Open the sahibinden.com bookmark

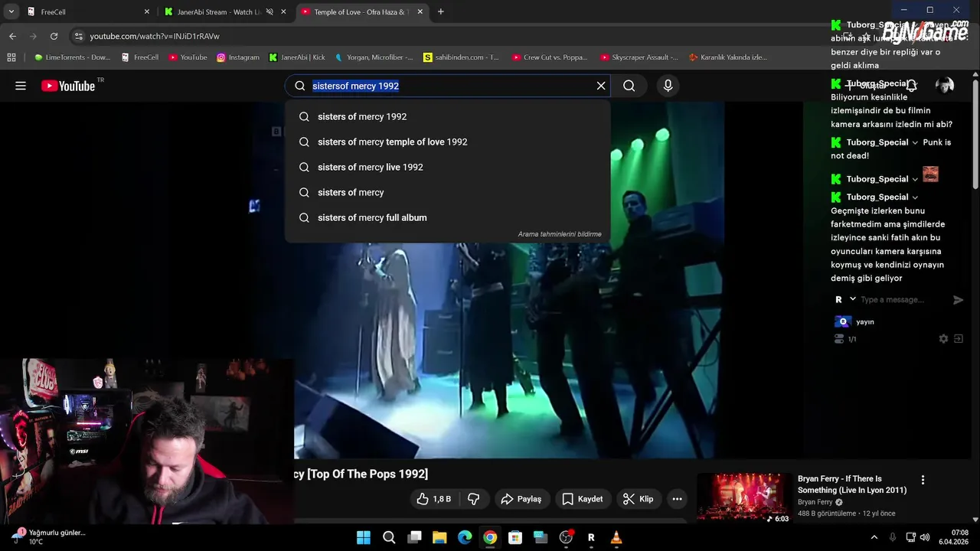(461, 57)
